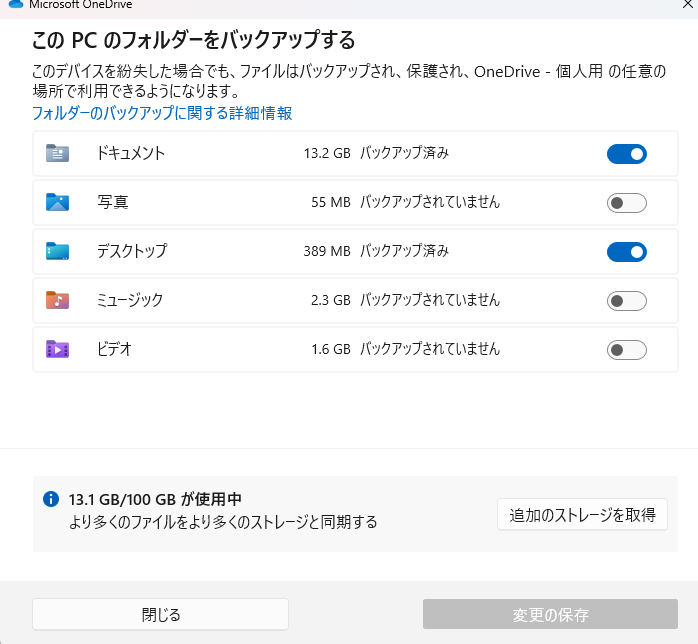Image resolution: width=698 pixels, height=644 pixels.
Task: Click the 55 MB size value
Action: pos(331,202)
